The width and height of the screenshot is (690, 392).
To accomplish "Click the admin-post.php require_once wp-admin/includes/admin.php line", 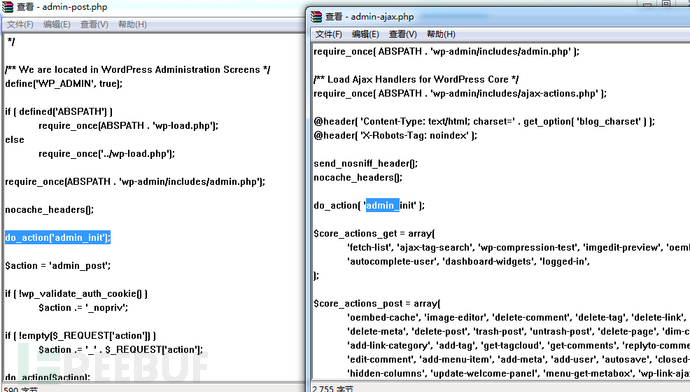I will point(135,182).
